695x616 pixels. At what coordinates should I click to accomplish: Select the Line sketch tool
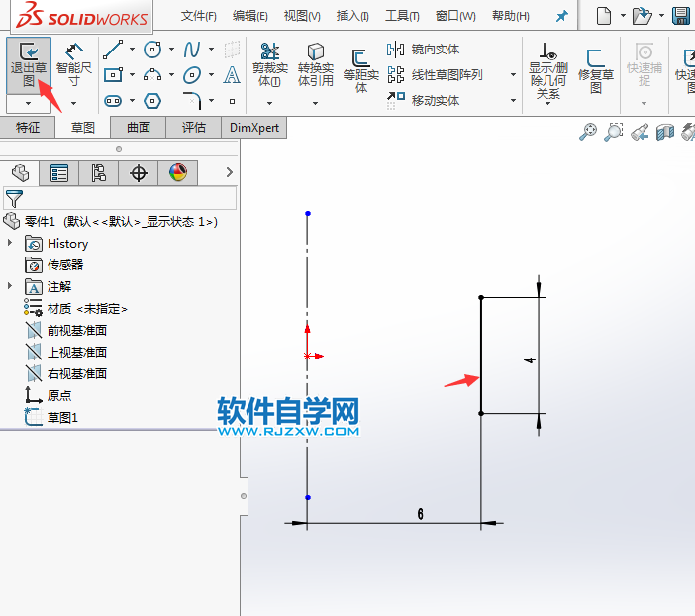coord(113,50)
